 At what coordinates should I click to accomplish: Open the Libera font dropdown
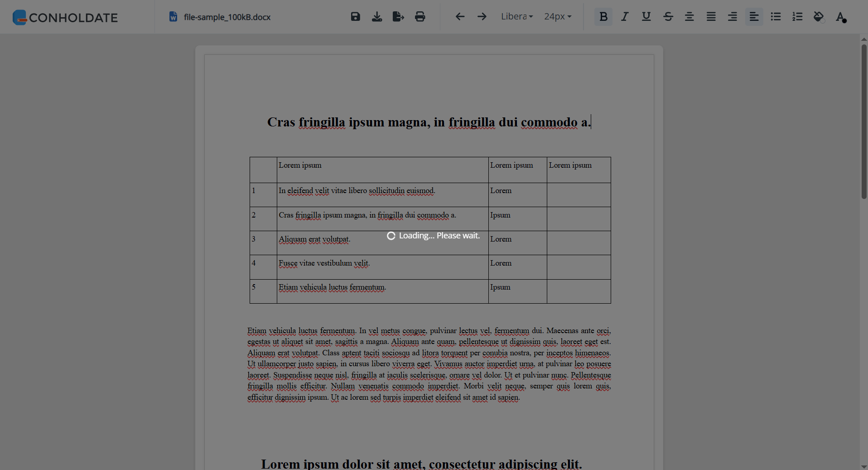coord(517,17)
